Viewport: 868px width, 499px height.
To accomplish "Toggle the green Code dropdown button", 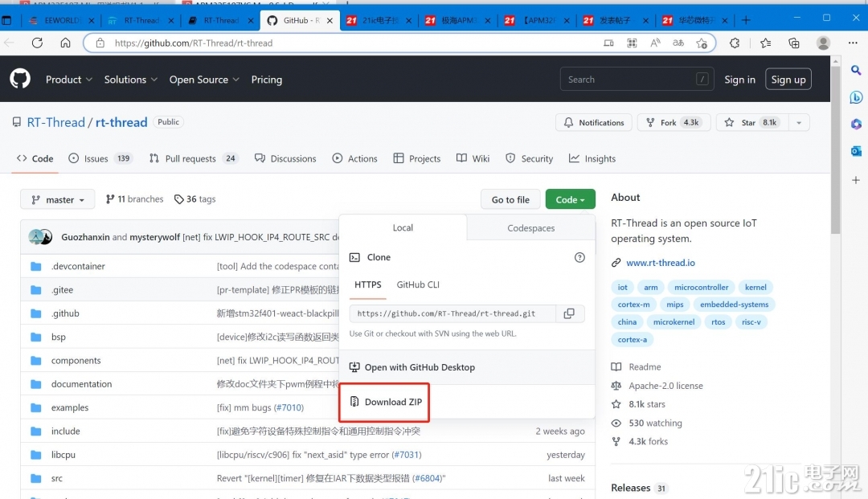I will tap(570, 200).
